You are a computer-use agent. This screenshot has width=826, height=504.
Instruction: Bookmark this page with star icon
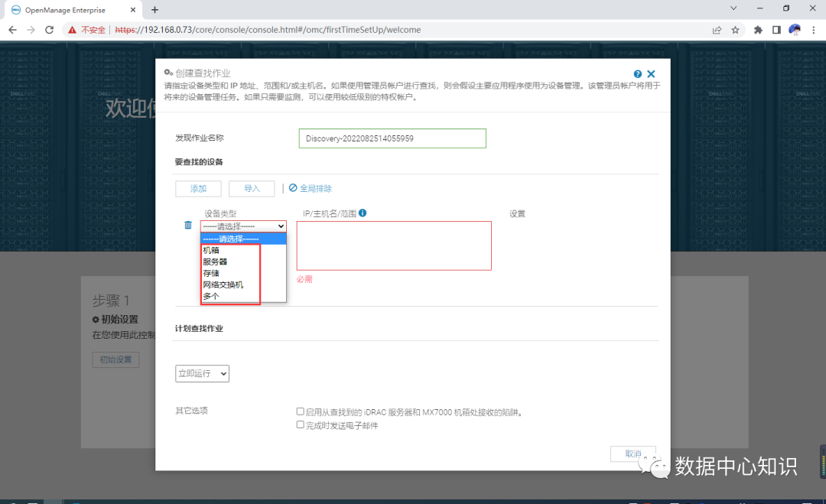736,30
